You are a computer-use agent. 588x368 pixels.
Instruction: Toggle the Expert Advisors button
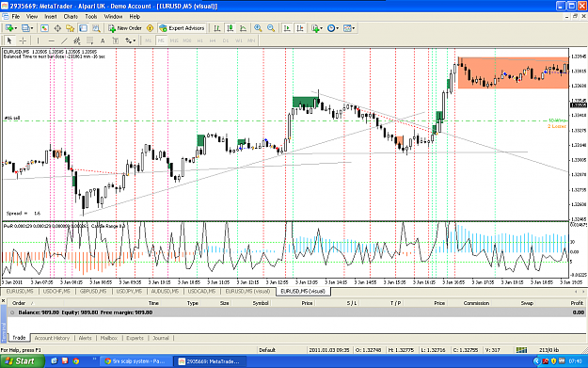coord(182,28)
